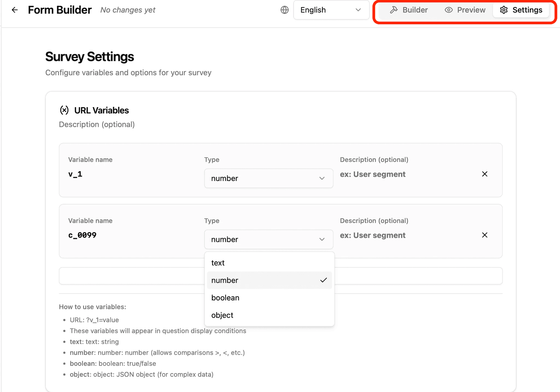
Task: Click the globe language icon in the header
Action: 284,10
